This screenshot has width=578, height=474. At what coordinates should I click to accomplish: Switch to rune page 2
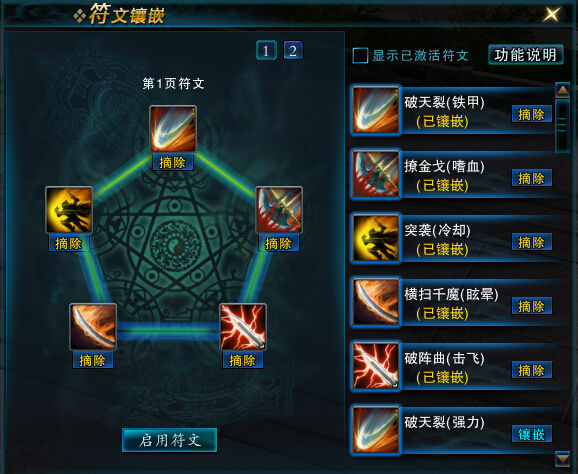pyautogui.click(x=293, y=50)
